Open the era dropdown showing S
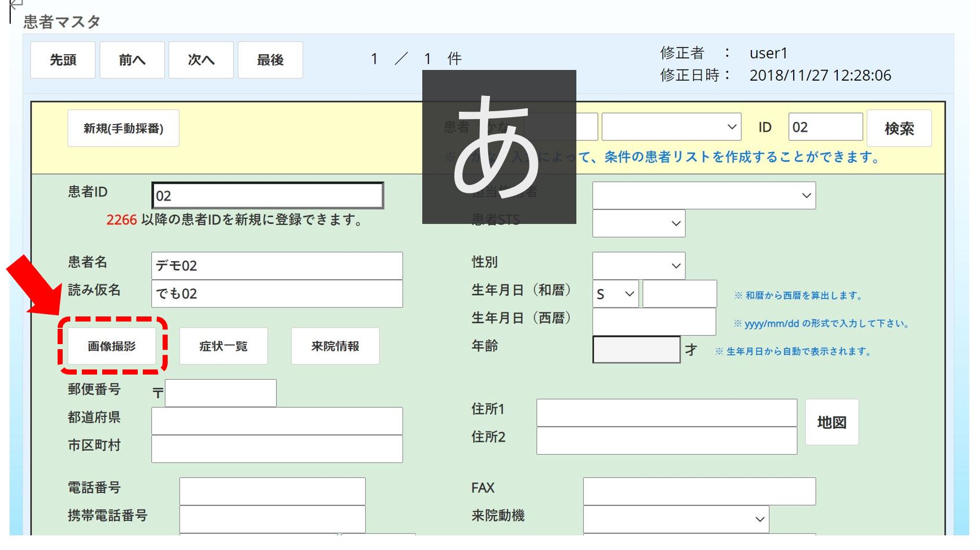Viewport: 980px width, 550px height. point(615,294)
